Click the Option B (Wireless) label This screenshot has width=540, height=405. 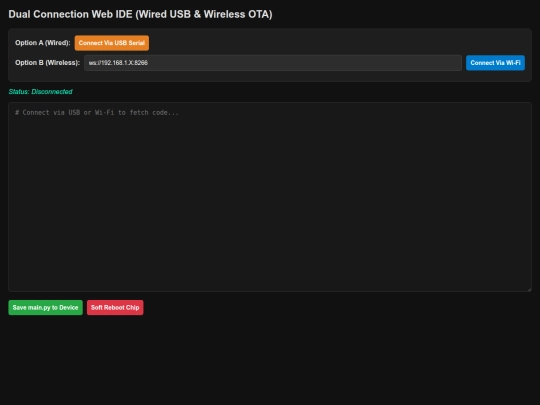[47, 63]
